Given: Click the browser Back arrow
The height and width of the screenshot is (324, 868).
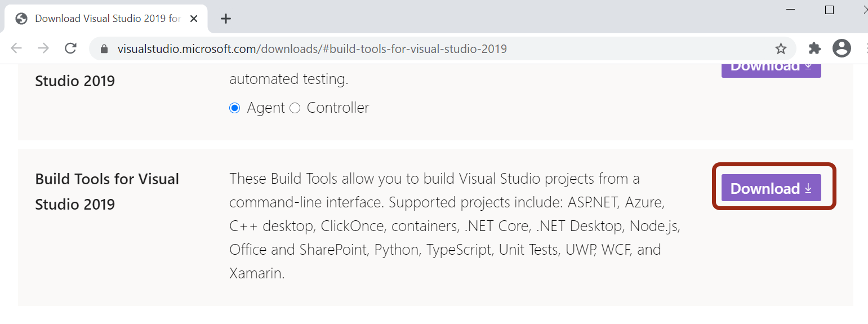Looking at the screenshot, I should click(16, 48).
